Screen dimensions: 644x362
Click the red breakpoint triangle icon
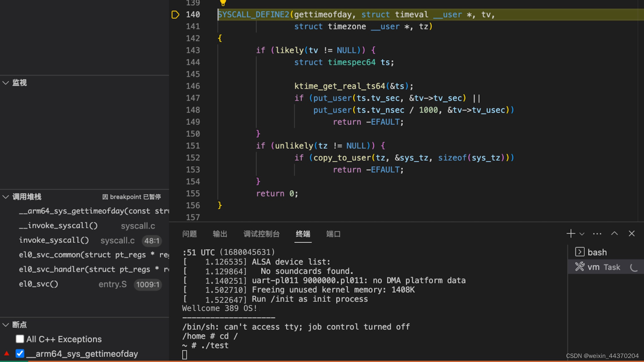tap(7, 354)
